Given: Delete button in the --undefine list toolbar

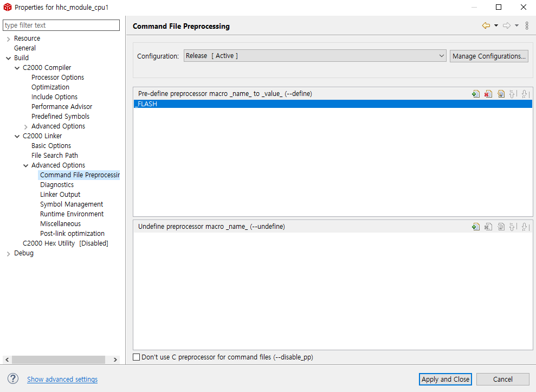Looking at the screenshot, I should click(488, 227).
